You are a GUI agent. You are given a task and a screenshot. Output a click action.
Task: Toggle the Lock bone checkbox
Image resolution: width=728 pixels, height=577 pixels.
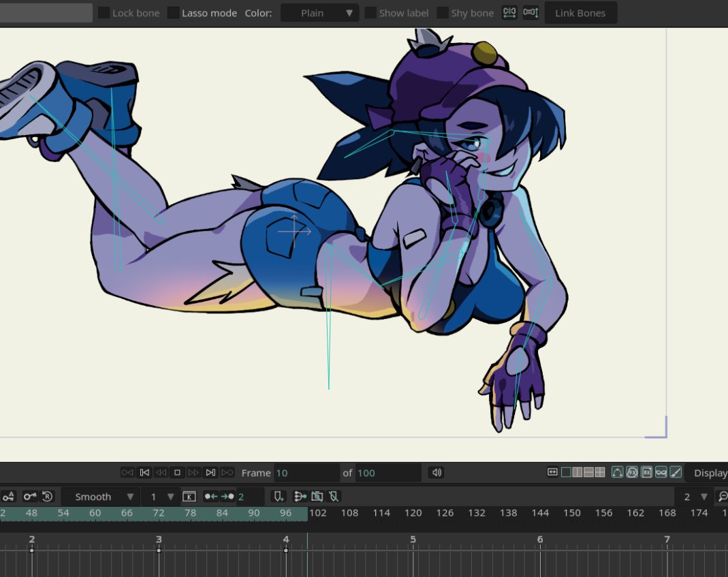[104, 13]
